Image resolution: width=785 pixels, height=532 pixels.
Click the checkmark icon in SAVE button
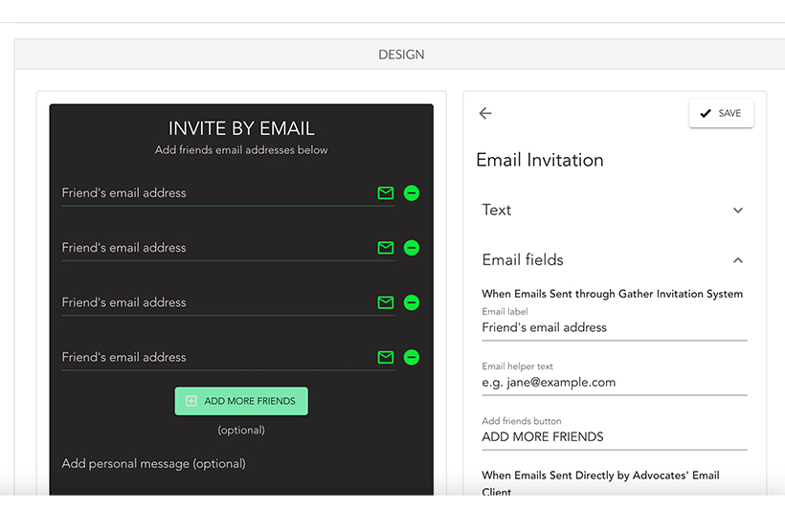706,113
